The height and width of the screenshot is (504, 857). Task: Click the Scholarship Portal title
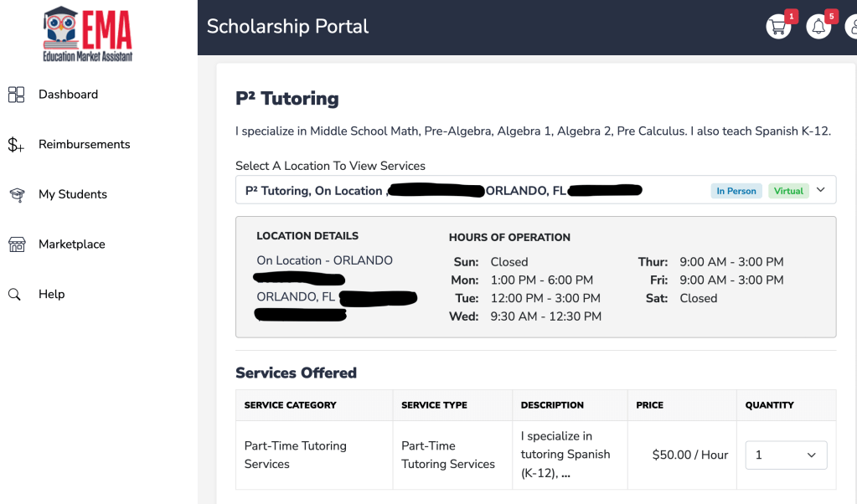287,26
